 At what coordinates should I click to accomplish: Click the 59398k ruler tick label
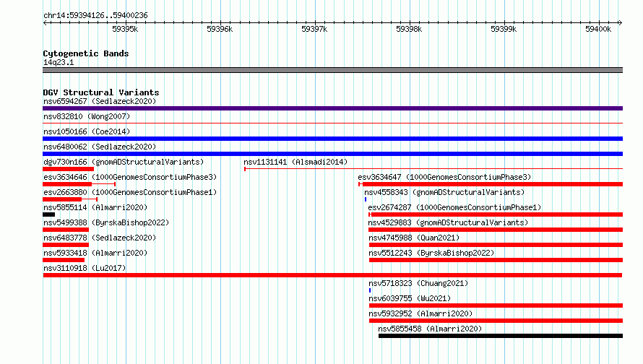pyautogui.click(x=409, y=29)
